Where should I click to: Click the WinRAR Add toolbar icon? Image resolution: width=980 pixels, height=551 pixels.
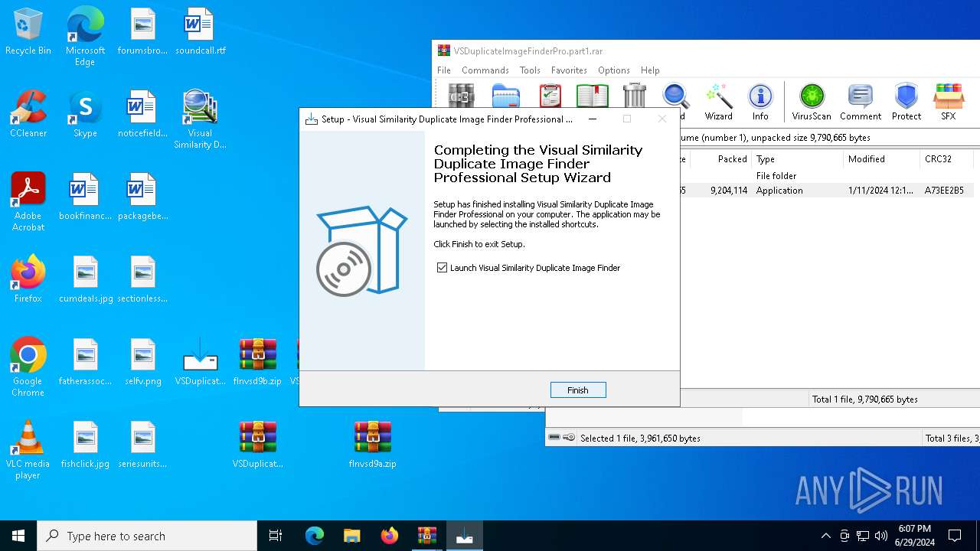pos(462,96)
